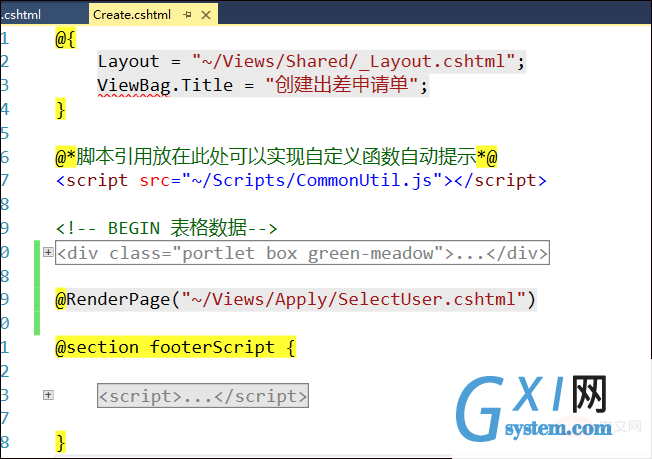
Task: Click the closing brace of the Razor code block
Action: coord(61,109)
